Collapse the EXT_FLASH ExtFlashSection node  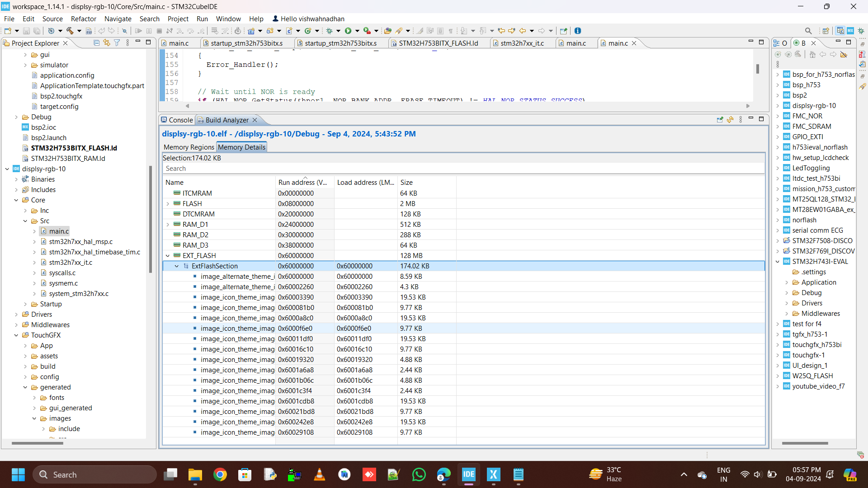pos(176,266)
